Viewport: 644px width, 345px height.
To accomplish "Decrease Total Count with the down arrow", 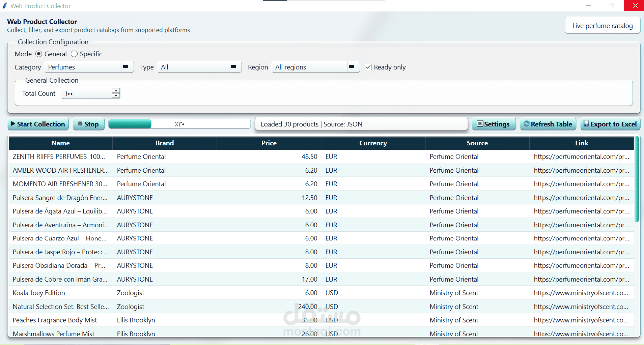I will pyautogui.click(x=116, y=96).
